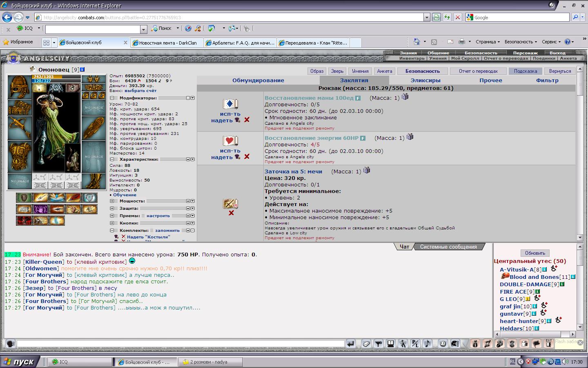The image size is (588, 368).
Task: Click the gift icon next to Восстановление маны
Action: [x=405, y=97]
